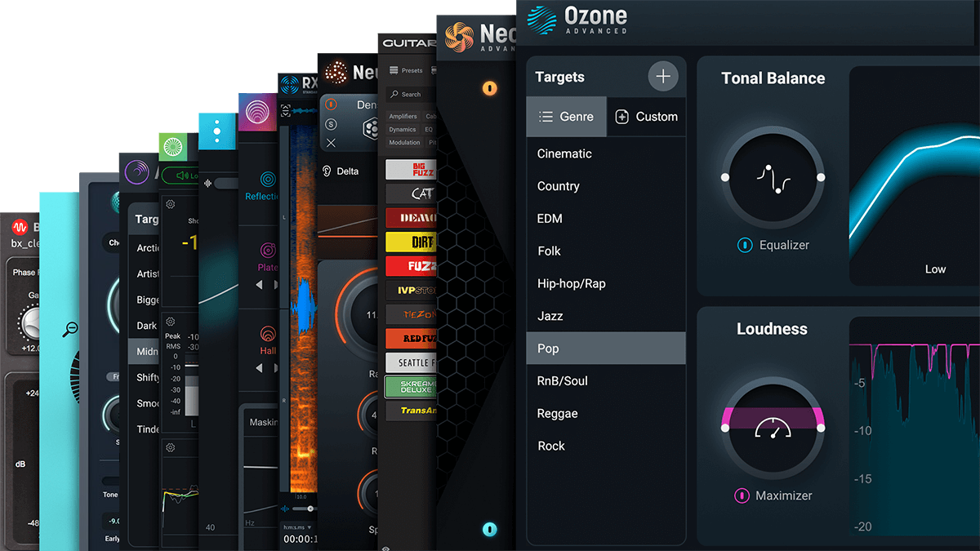Screen dimensions: 980x551
Task: Toggle the Equalizer power button
Action: click(x=745, y=245)
